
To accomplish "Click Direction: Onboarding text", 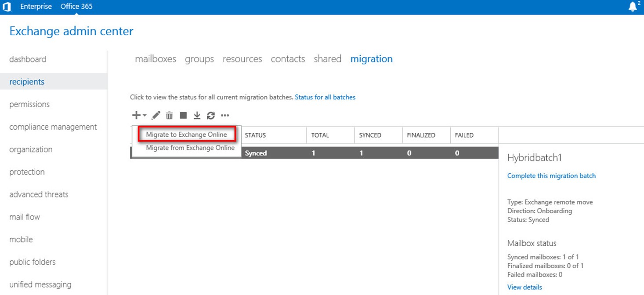I will pos(540,211).
